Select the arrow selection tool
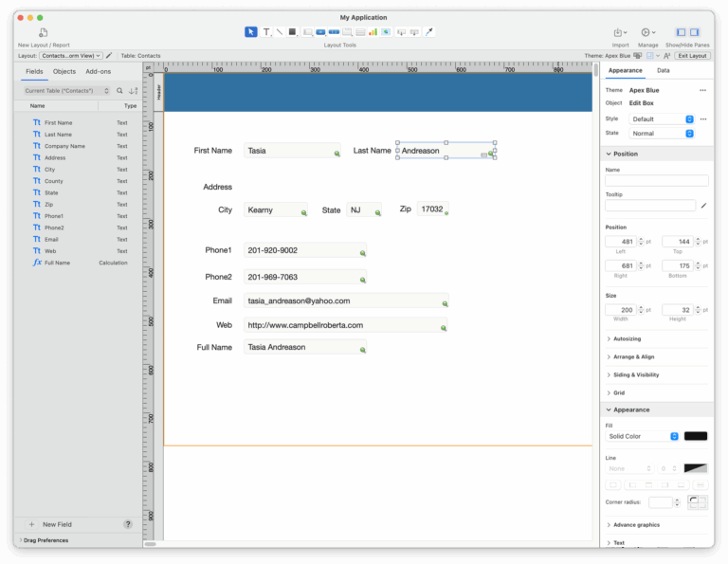This screenshot has height=564, width=728. pyautogui.click(x=250, y=32)
